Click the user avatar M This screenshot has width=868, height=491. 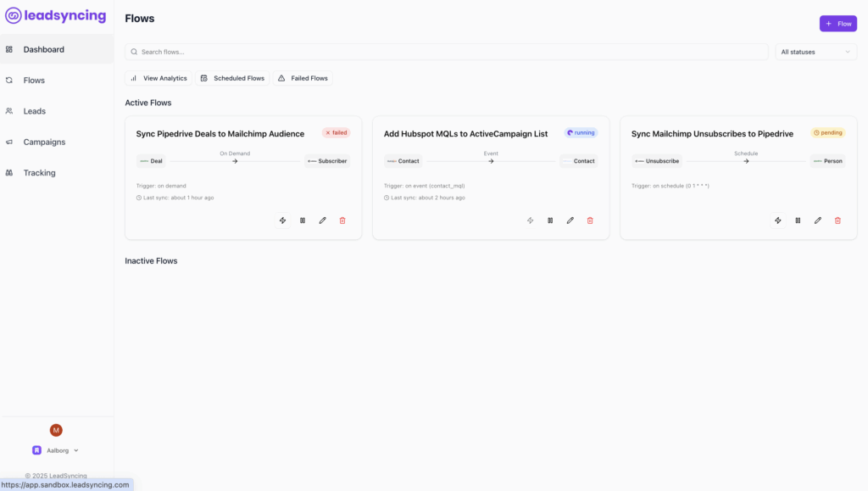pyautogui.click(x=56, y=430)
